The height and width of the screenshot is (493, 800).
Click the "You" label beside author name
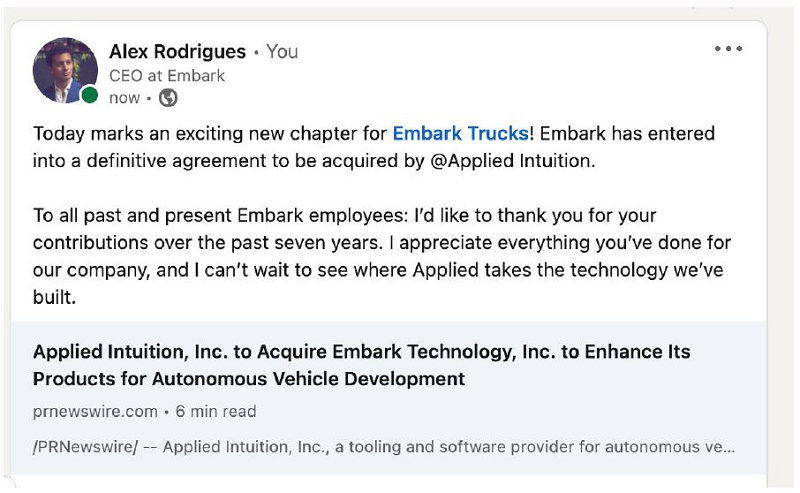[x=282, y=52]
